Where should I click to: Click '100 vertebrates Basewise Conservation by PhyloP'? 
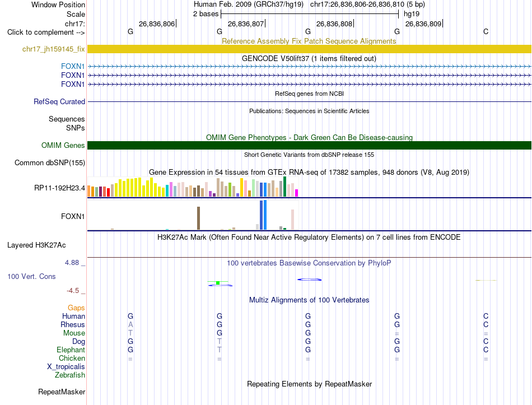tap(309, 263)
